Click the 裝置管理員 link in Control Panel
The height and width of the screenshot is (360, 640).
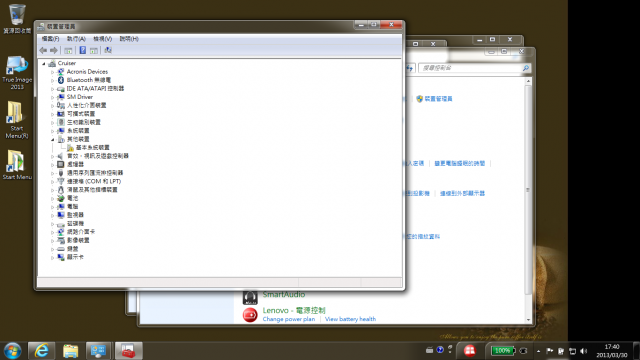click(438, 99)
